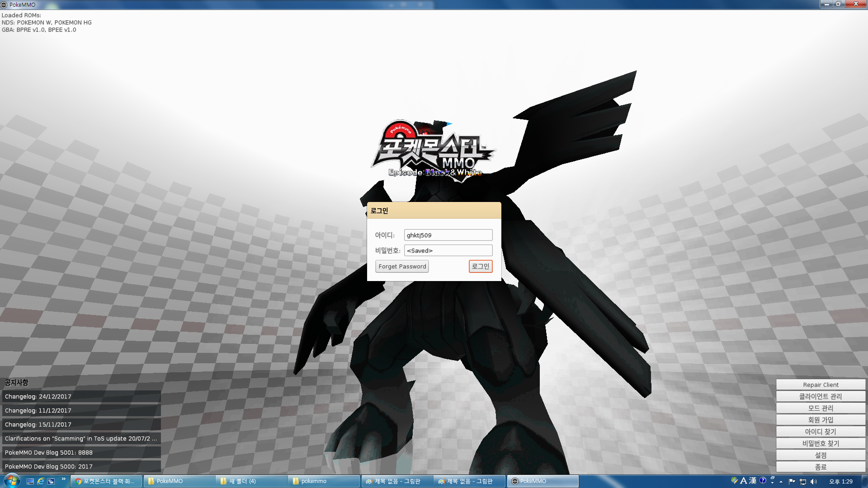The height and width of the screenshot is (488, 868).
Task: Toggle Korean/English IME mode A indicator
Action: pos(743,480)
